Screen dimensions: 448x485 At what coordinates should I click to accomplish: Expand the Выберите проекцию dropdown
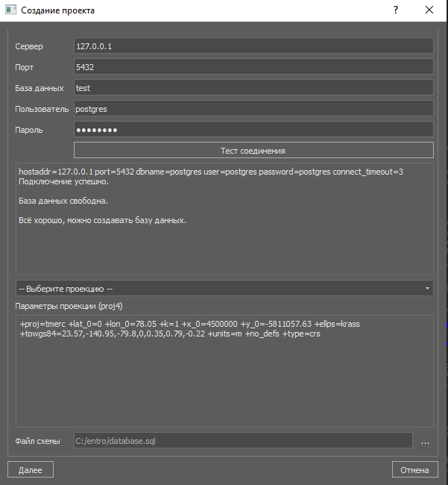pos(224,288)
